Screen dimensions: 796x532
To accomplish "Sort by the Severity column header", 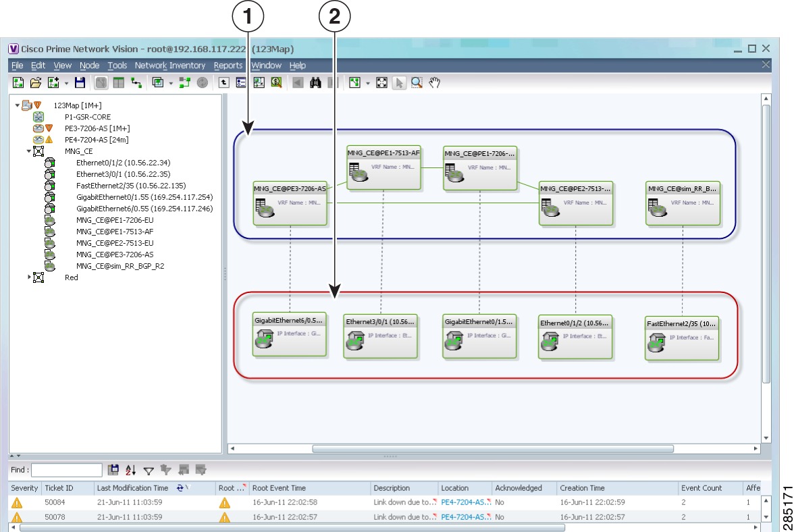I will (24, 488).
